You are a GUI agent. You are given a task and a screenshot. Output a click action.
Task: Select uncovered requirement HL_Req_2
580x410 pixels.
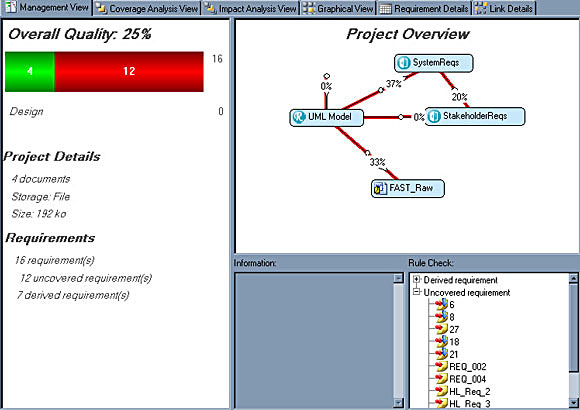[x=469, y=391]
